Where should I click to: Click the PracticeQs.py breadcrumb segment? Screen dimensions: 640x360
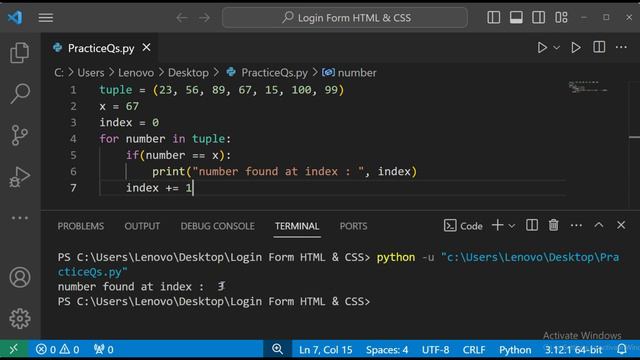267,73
